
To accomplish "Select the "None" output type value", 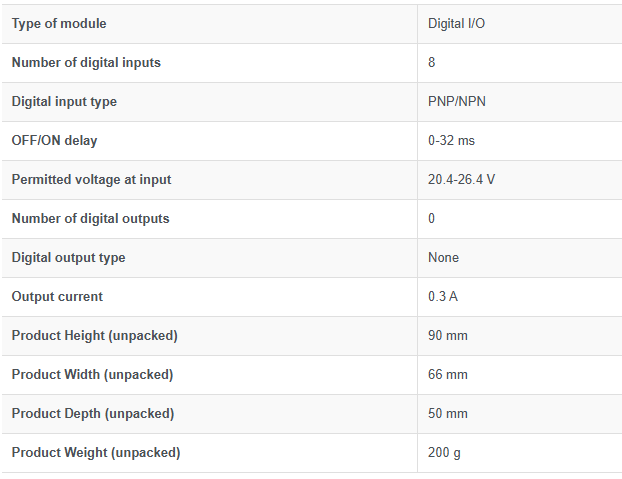I will click(443, 257).
